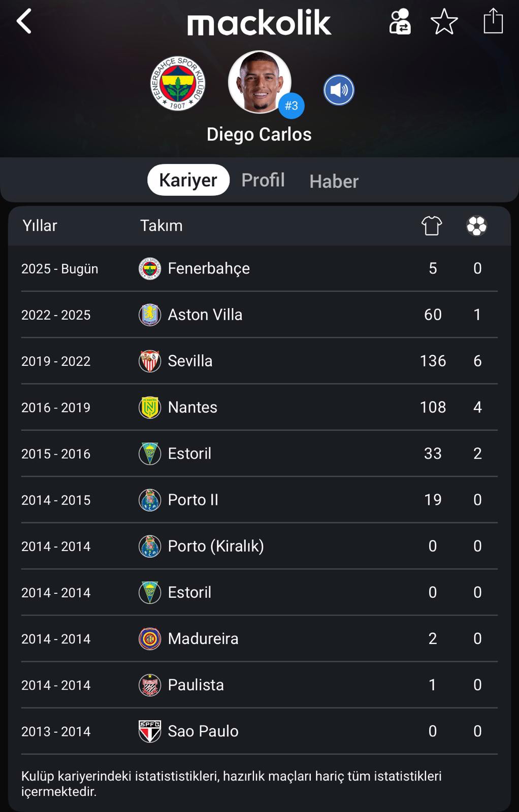Go back using the left arrow
This screenshot has width=519, height=812.
(x=24, y=21)
